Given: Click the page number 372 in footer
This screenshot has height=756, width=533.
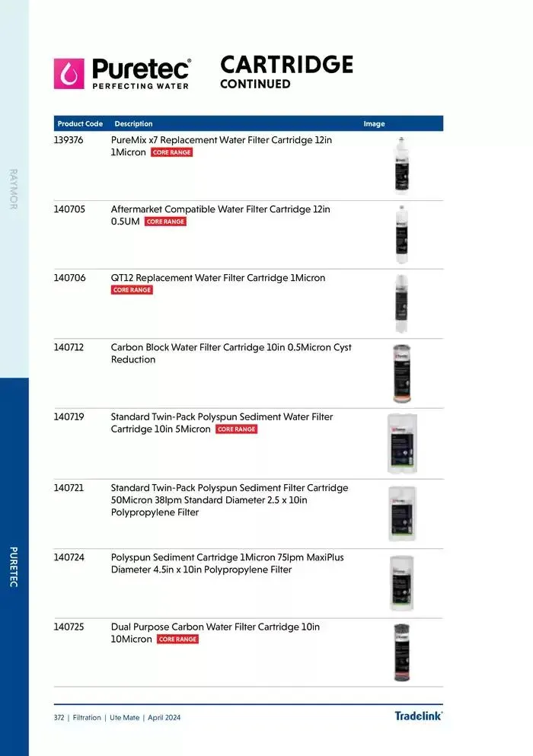Looking at the screenshot, I should (59, 717).
